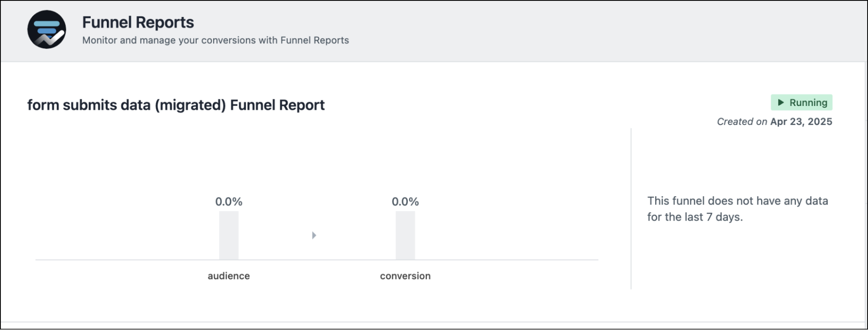
Task: Click the 0.0% value above audience
Action: [x=229, y=201]
